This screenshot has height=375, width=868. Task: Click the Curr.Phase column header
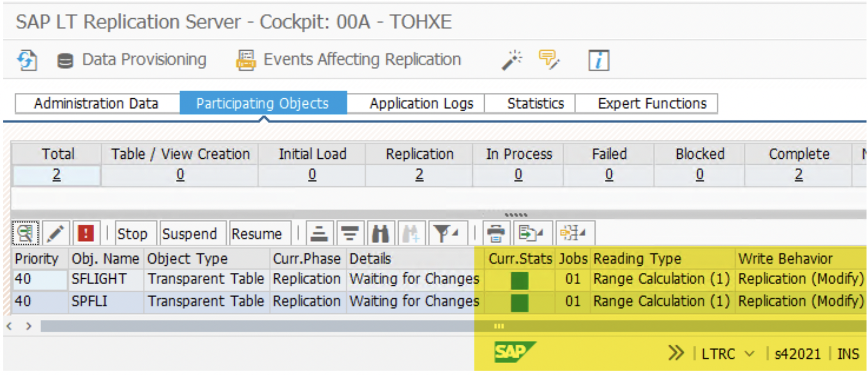click(x=307, y=259)
